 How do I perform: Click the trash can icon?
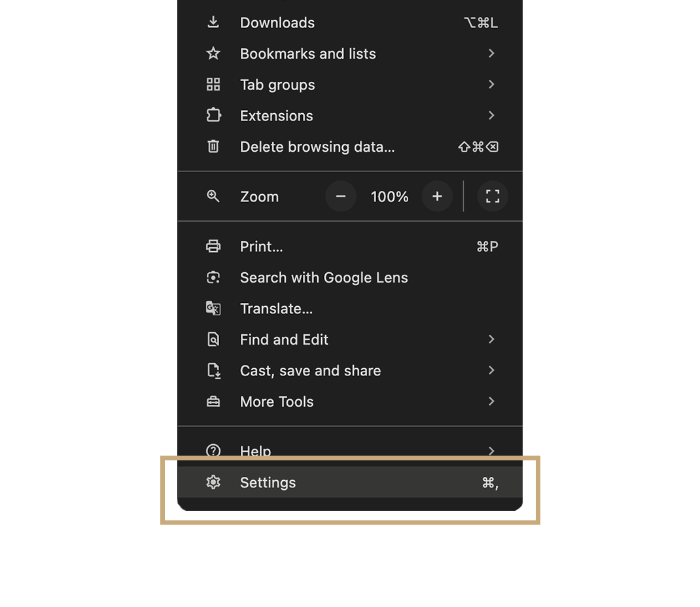point(213,147)
